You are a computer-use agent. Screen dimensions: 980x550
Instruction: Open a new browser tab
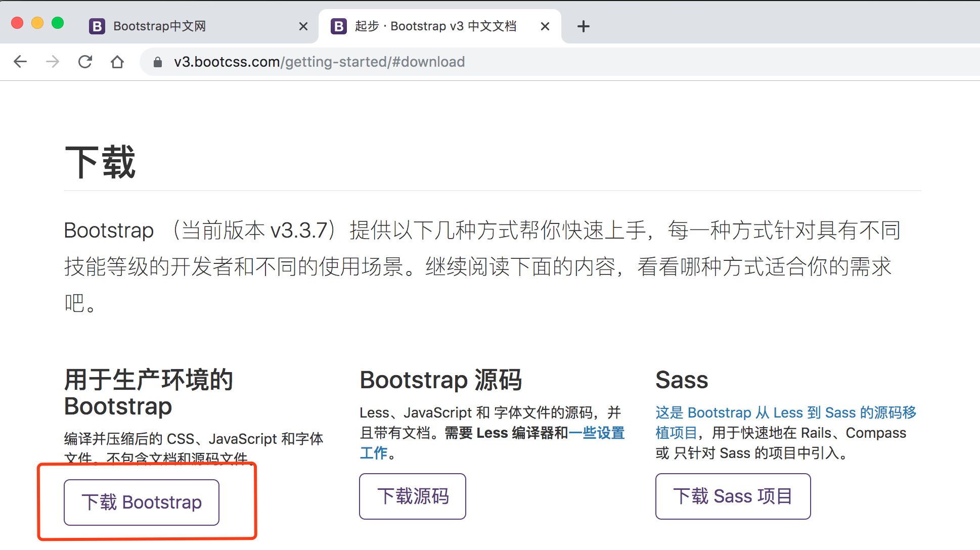[x=584, y=26]
